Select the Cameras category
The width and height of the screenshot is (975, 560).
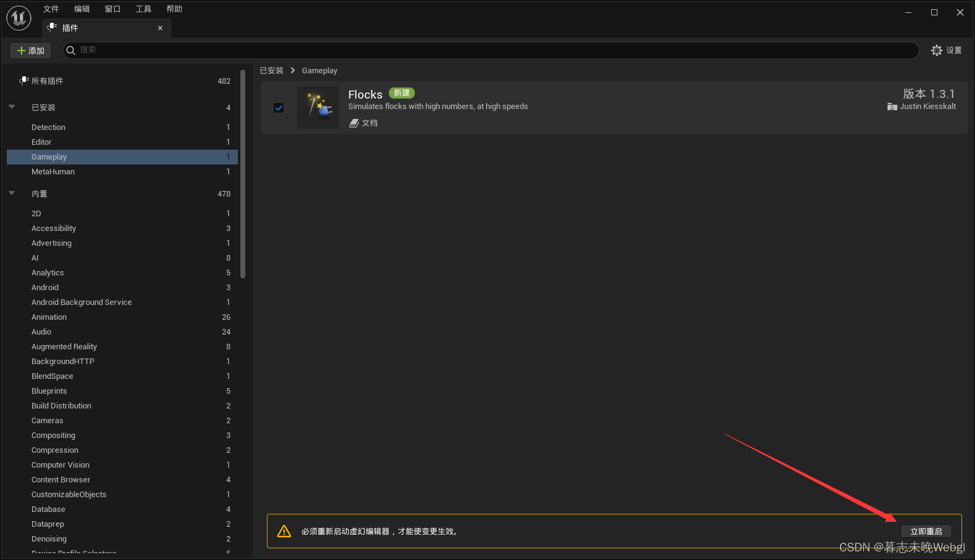coord(122,421)
